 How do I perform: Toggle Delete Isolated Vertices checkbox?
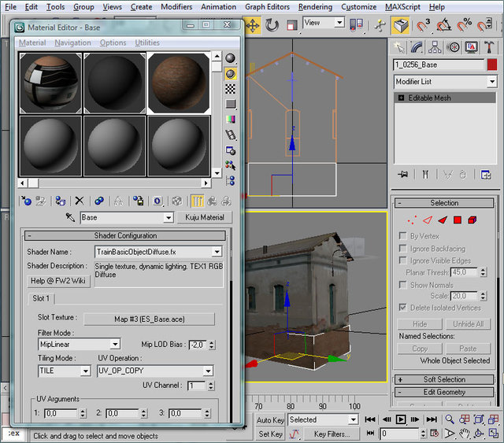(403, 308)
